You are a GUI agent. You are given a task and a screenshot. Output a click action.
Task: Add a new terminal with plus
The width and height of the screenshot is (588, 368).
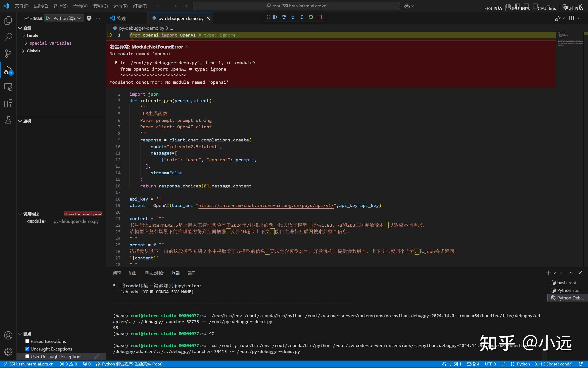[x=548, y=273]
